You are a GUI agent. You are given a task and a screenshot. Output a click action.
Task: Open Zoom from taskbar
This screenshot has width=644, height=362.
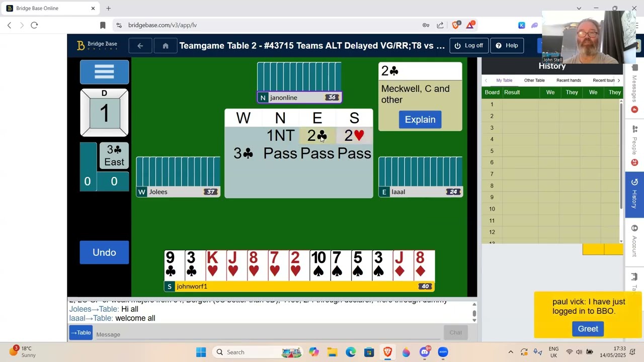[x=443, y=352]
